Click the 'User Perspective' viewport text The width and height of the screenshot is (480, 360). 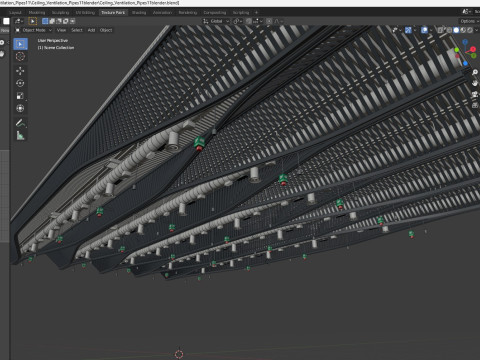pyautogui.click(x=53, y=41)
